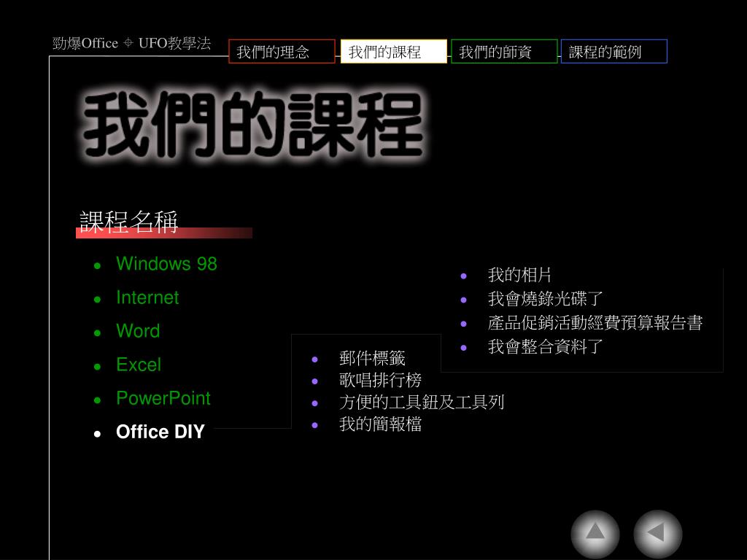Open the Word course item
The height and width of the screenshot is (560, 747).
pos(138,331)
